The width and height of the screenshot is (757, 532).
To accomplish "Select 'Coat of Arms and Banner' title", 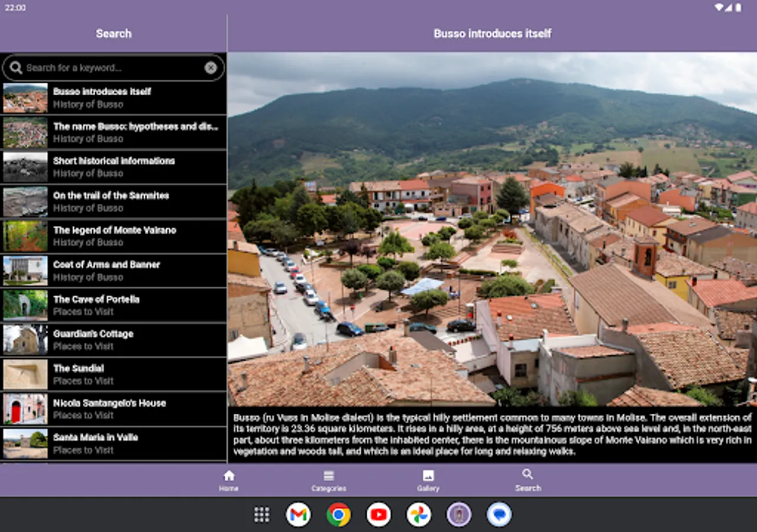I will [106, 264].
